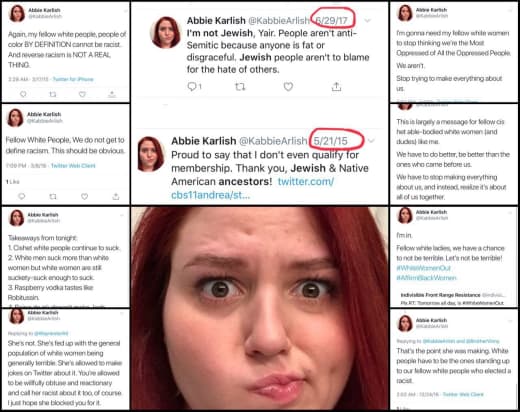Open @KabbieArlish handle on 5/21/15 tweet
520x412 pixels.
[273, 141]
